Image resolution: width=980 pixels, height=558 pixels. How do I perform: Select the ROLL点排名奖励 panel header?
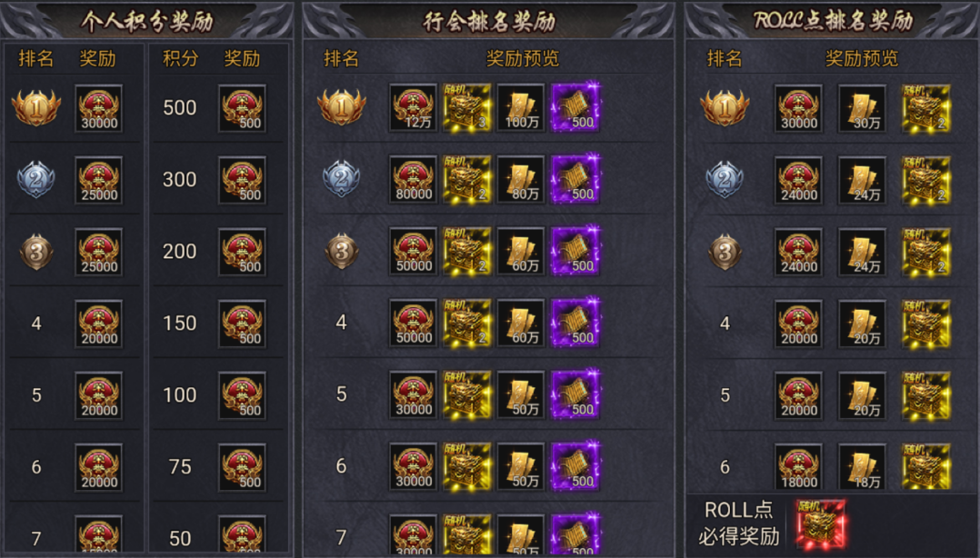click(833, 21)
